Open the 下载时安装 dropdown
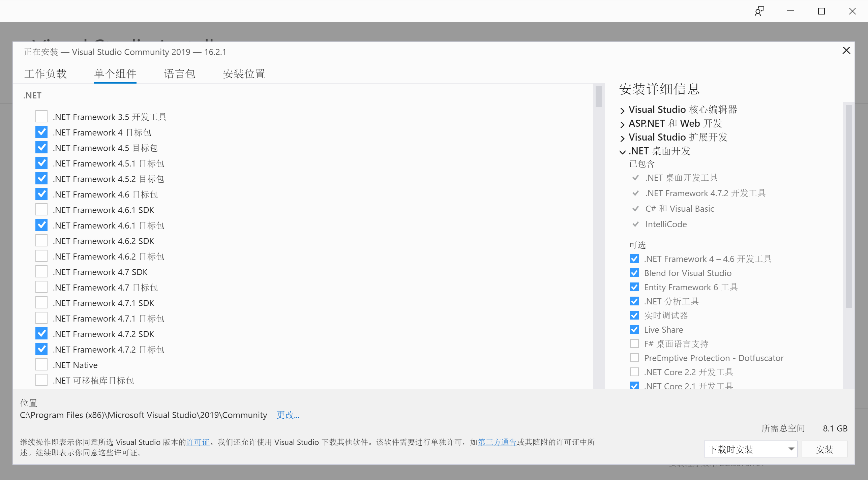The width and height of the screenshot is (868, 480). [750, 449]
